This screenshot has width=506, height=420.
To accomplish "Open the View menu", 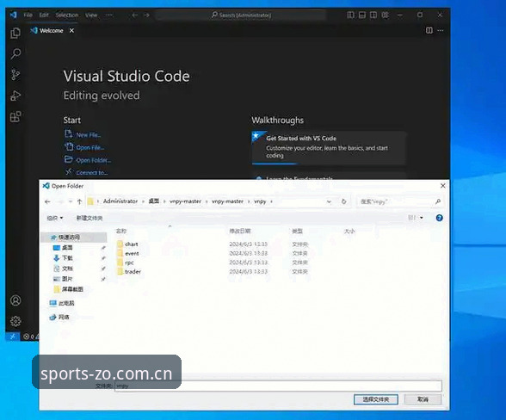I will [91, 15].
